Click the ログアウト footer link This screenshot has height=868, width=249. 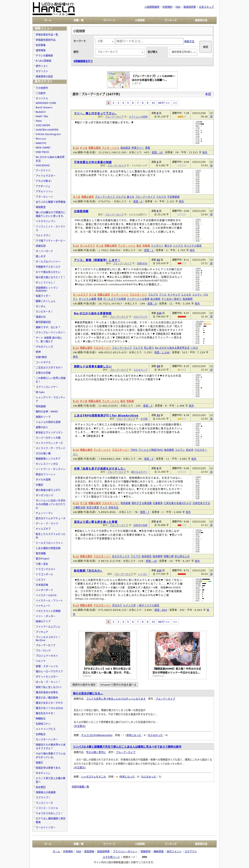point(191,851)
